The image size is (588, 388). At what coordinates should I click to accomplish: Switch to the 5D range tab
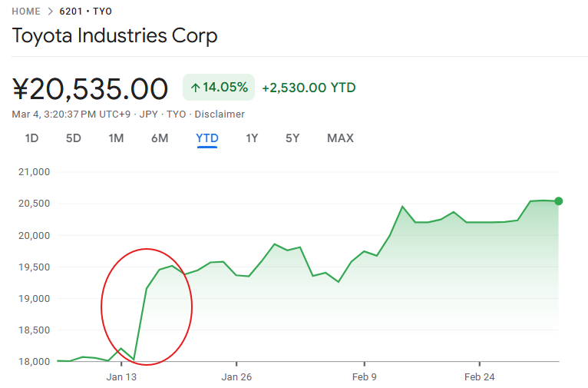pos(73,138)
